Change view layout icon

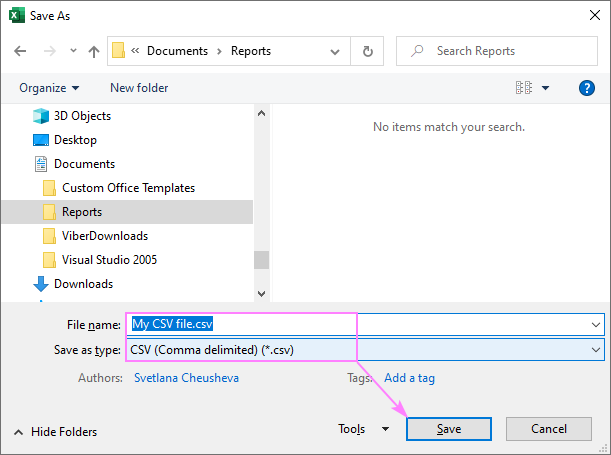pyautogui.click(x=524, y=88)
